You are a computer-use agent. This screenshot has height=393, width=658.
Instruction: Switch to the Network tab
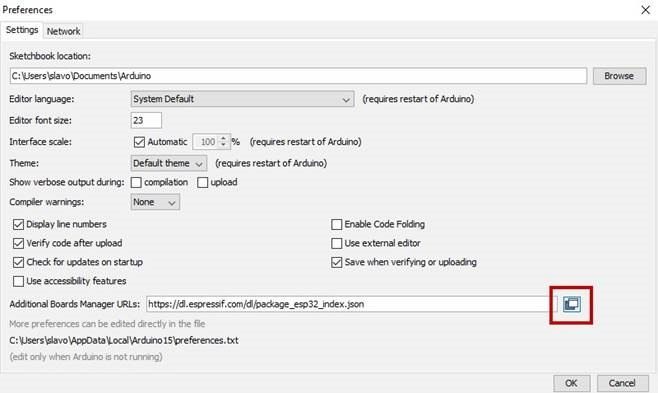click(x=63, y=31)
